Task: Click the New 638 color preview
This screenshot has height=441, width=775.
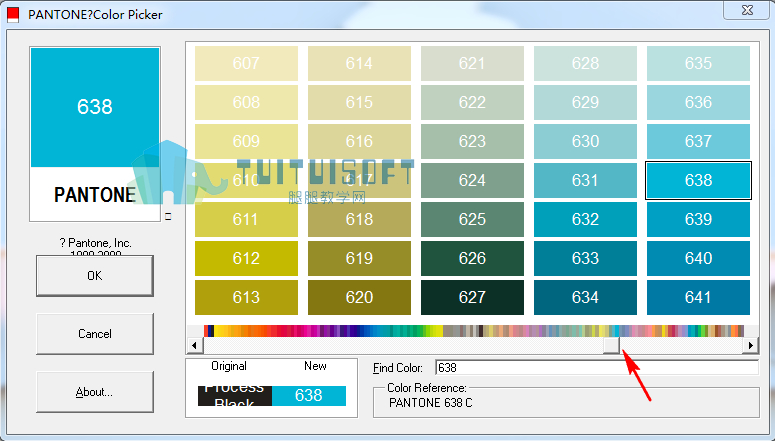Action: pos(309,396)
